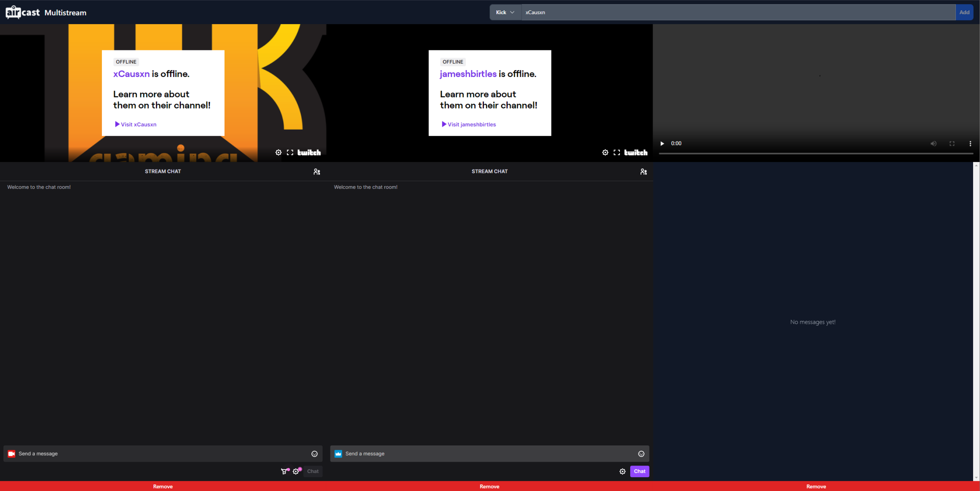Mute the third video player
Viewport: 980px width, 491px height.
coord(933,144)
